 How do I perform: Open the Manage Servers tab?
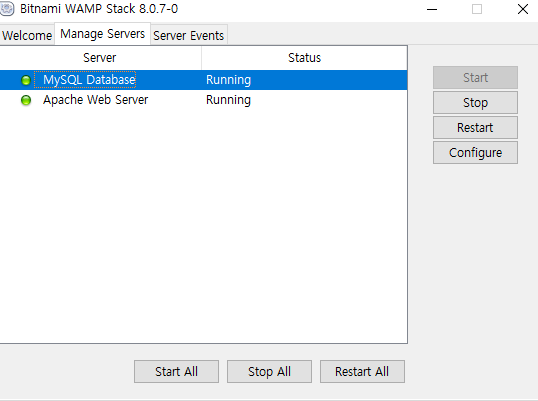coord(103,34)
